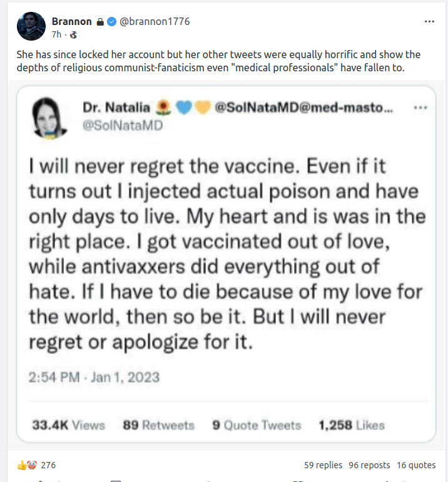Viewport: 448px width, 482px height.
Task: Click the @brannon1776 handle
Action: [x=155, y=21]
